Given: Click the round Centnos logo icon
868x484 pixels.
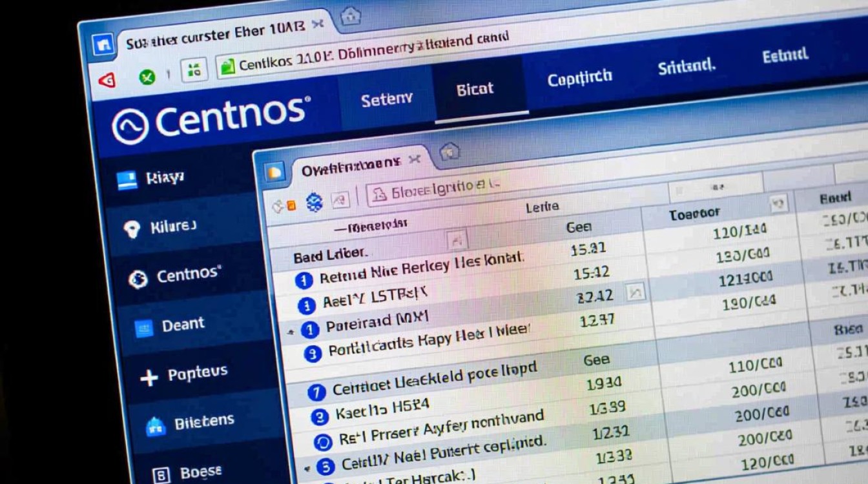Looking at the screenshot, I should coord(130,126).
